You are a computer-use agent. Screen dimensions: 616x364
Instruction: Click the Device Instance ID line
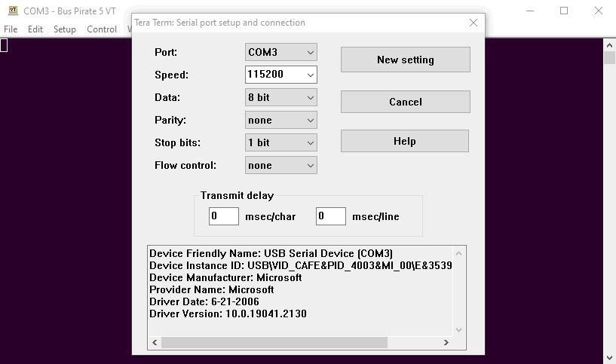coord(301,266)
